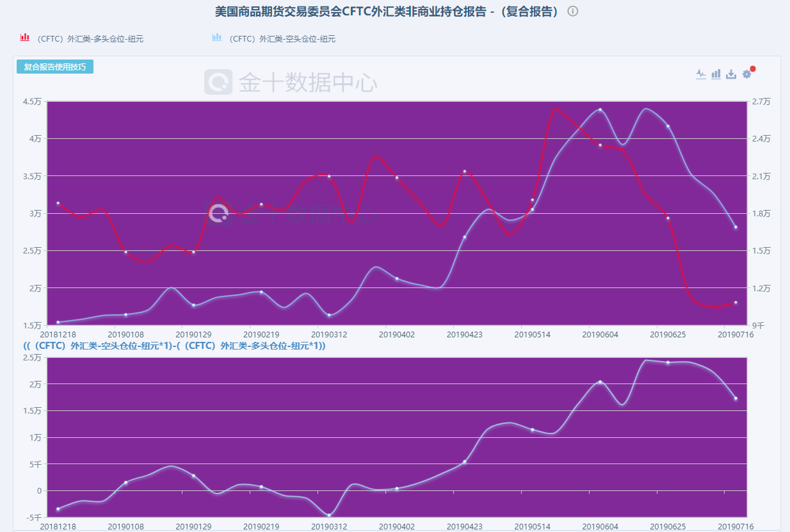Click the blue bar icon for 空头仓位 legend
The width and height of the screenshot is (790, 532).
[216, 38]
